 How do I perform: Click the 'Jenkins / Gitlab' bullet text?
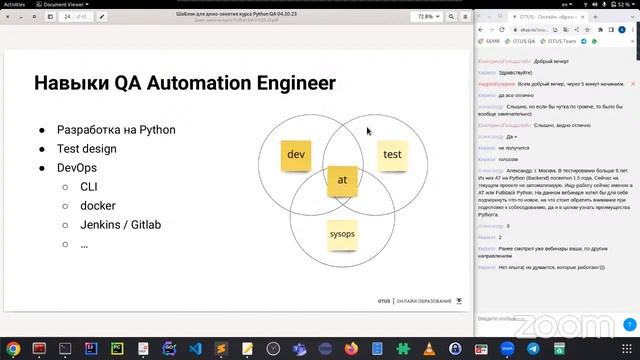pos(121,225)
